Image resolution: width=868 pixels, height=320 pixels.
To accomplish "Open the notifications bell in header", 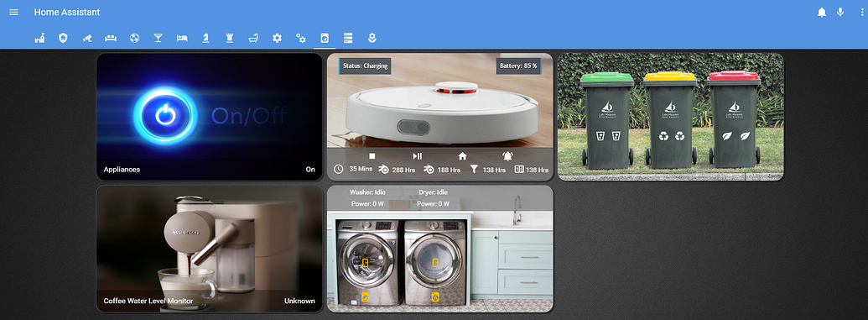I will click(822, 13).
